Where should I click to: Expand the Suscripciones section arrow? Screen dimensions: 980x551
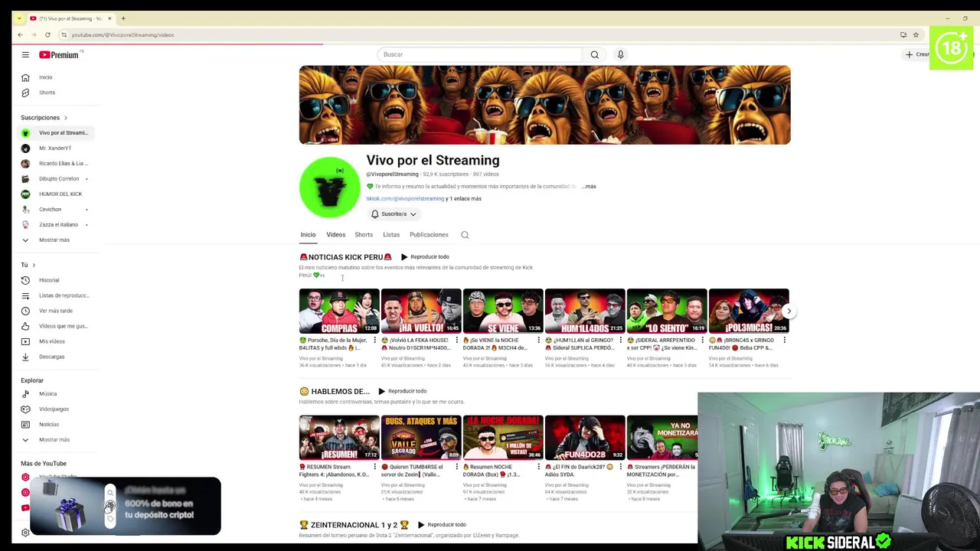click(65, 118)
